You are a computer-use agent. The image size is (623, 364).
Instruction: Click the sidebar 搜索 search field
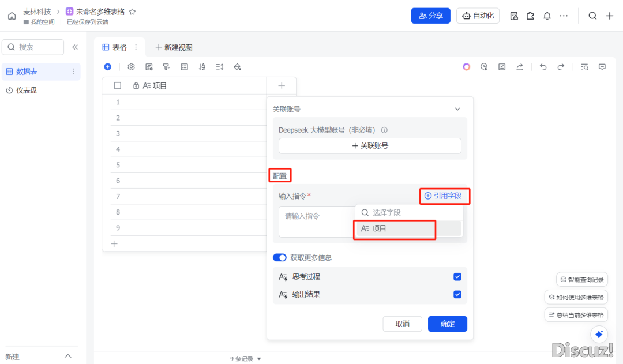[33, 47]
